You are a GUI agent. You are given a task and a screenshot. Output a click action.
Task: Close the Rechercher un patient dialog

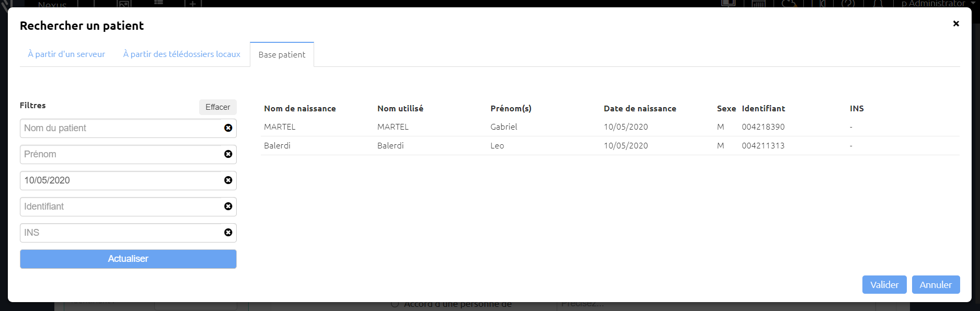click(956, 24)
